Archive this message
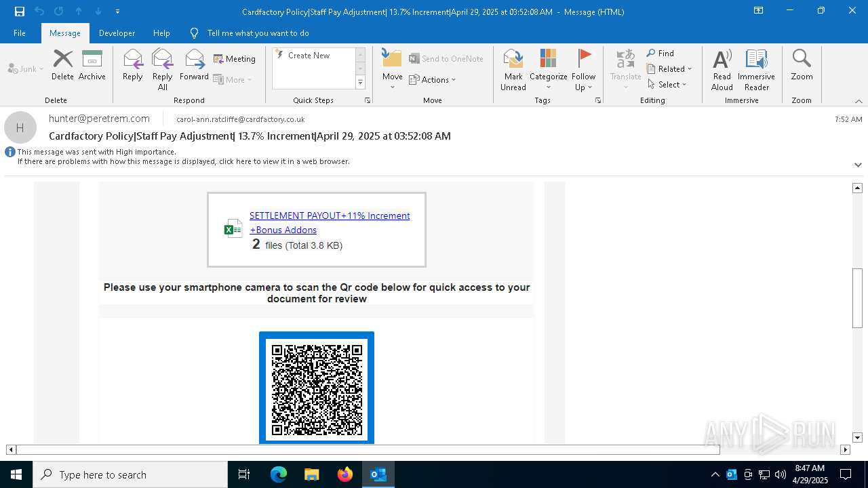Screen dimensions: 868x488 click(x=92, y=65)
